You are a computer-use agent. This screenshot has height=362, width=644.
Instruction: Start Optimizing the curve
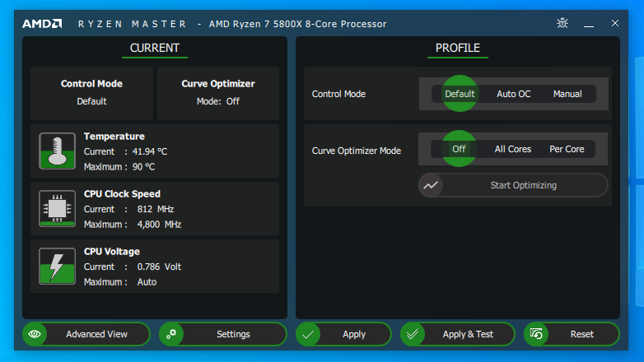pyautogui.click(x=513, y=185)
